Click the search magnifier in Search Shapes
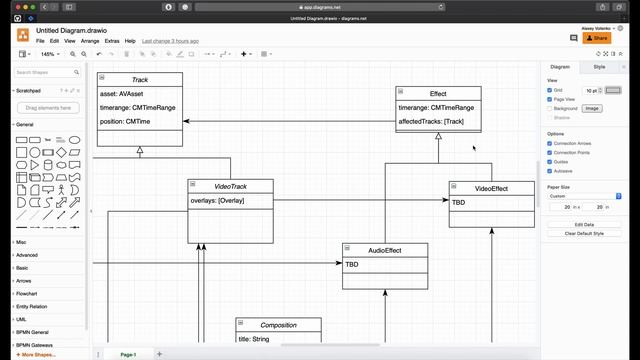The image size is (640, 360). [x=76, y=72]
